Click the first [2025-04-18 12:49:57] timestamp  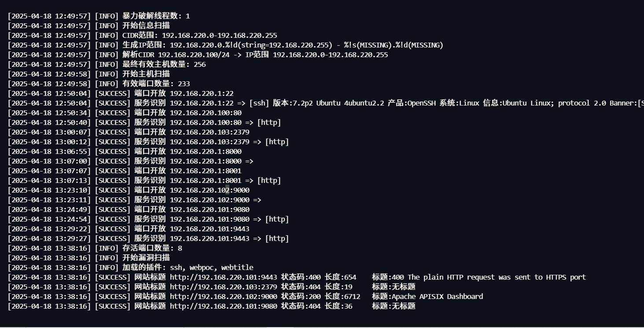tap(49, 16)
